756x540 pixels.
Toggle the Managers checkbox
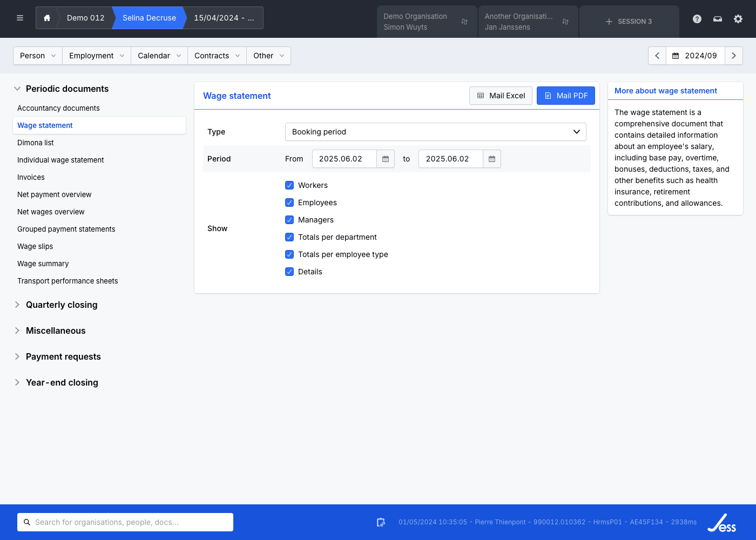pos(289,220)
